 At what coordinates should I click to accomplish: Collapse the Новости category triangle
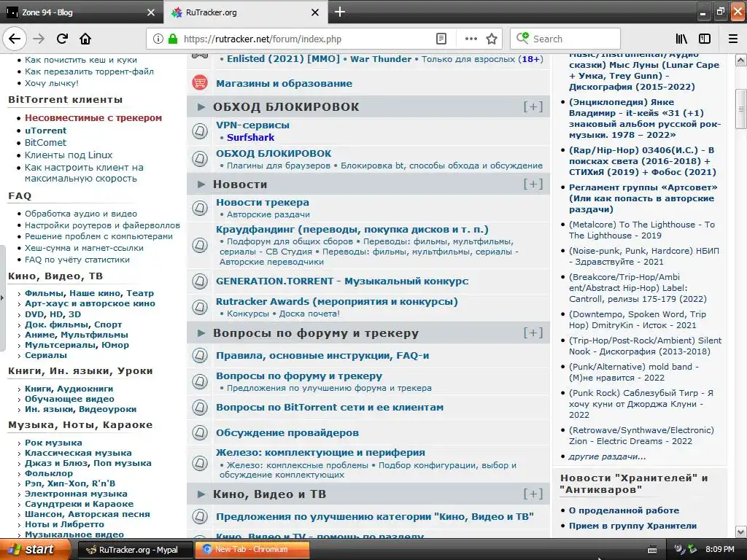pyautogui.click(x=201, y=184)
